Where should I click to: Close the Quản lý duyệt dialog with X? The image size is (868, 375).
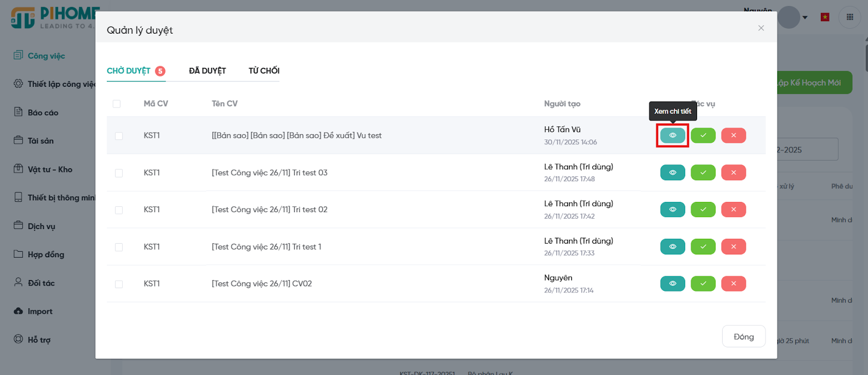[761, 28]
